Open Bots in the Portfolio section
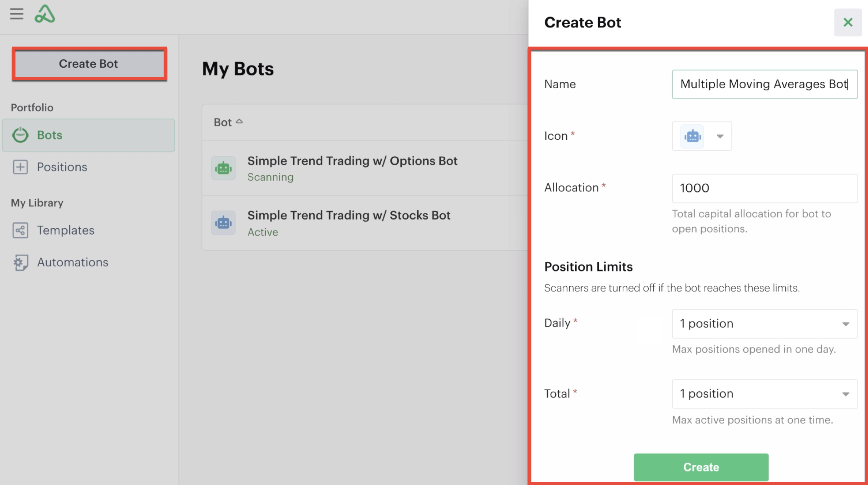Viewport: 868px width, 485px height. coord(89,135)
